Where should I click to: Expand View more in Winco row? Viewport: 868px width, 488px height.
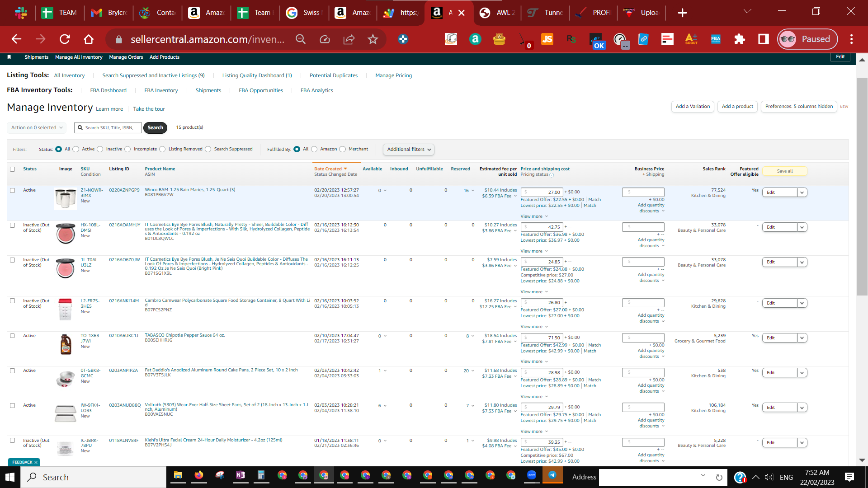tap(534, 216)
